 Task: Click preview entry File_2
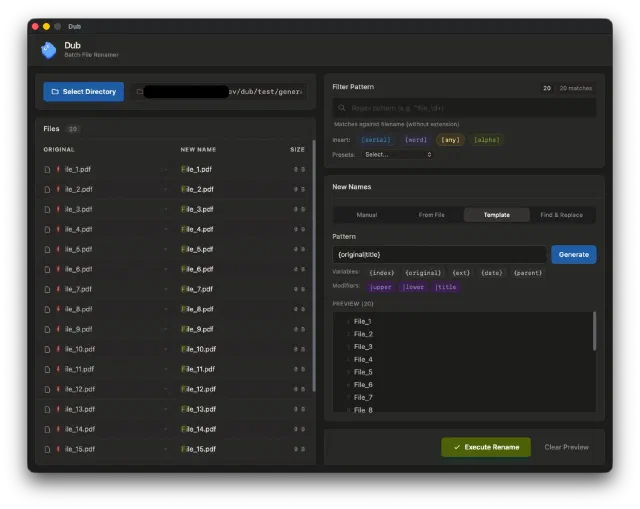point(363,334)
